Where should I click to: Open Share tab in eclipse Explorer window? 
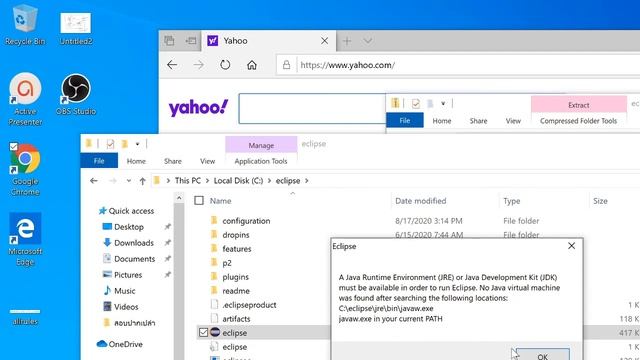[x=173, y=161]
